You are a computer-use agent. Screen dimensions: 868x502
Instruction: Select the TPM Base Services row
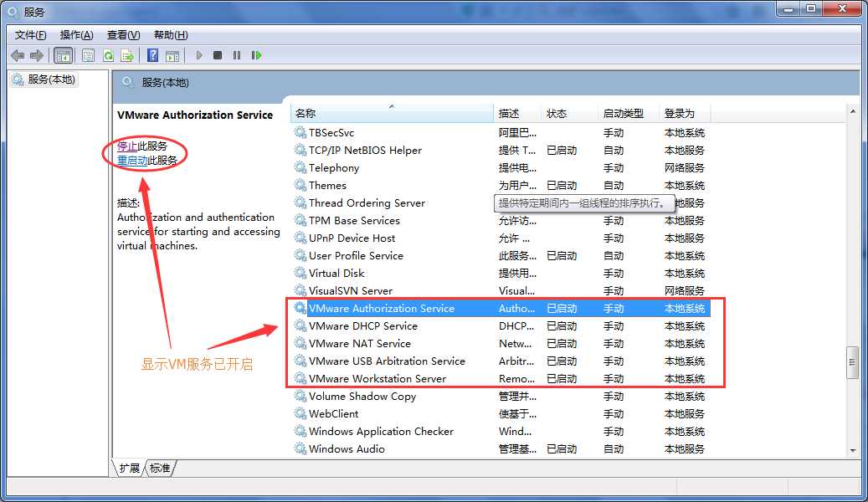tap(500, 220)
